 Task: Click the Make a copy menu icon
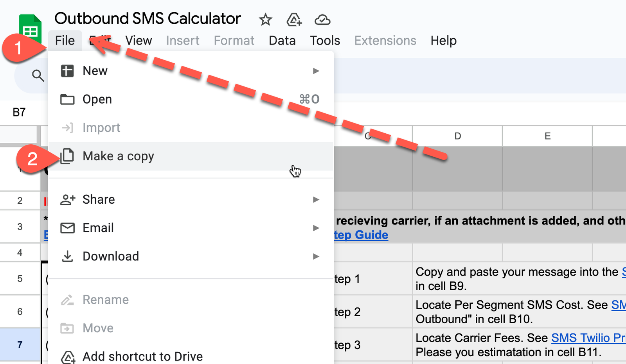pyautogui.click(x=67, y=156)
